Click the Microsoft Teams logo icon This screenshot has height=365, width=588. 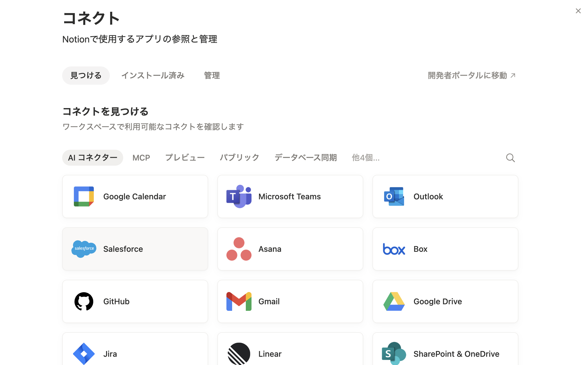tap(239, 196)
